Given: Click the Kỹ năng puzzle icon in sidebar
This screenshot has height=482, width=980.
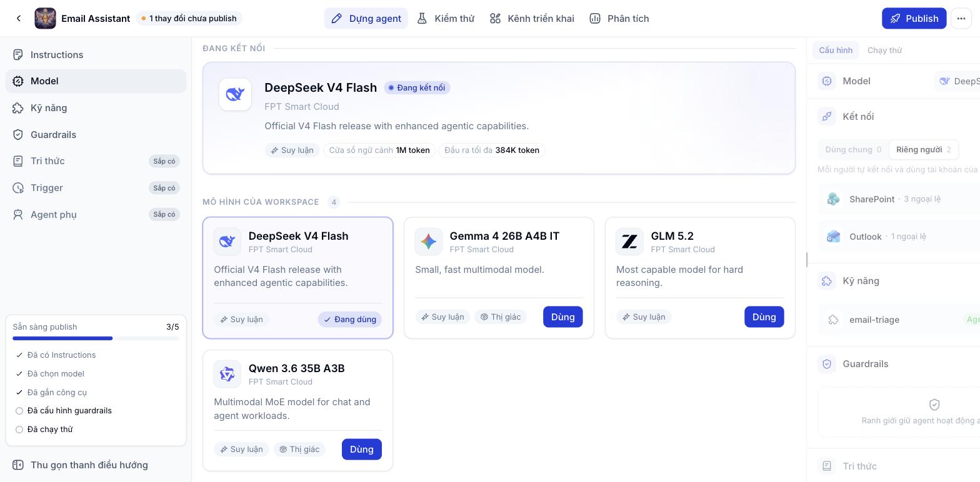Looking at the screenshot, I should [x=18, y=108].
